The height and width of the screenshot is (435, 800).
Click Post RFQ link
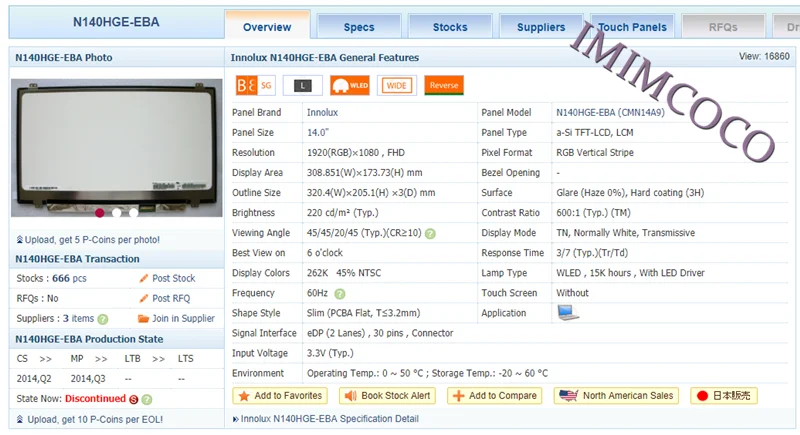[x=171, y=298]
